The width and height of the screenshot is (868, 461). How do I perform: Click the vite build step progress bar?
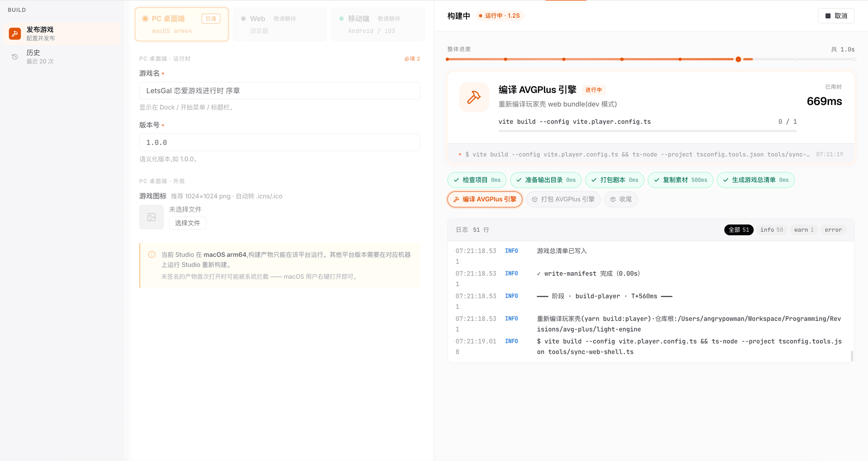point(647,131)
